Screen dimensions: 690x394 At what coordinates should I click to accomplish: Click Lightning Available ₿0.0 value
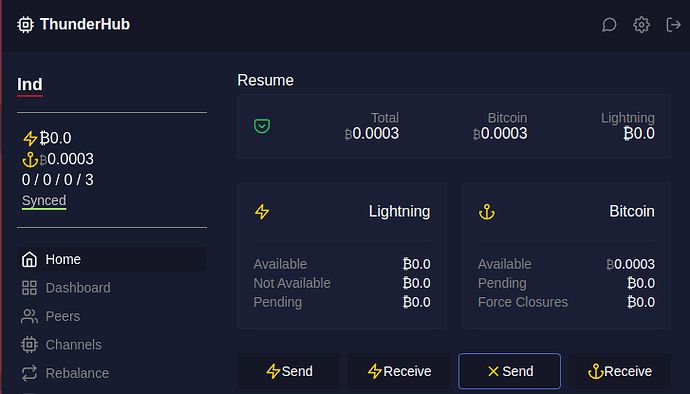point(416,264)
